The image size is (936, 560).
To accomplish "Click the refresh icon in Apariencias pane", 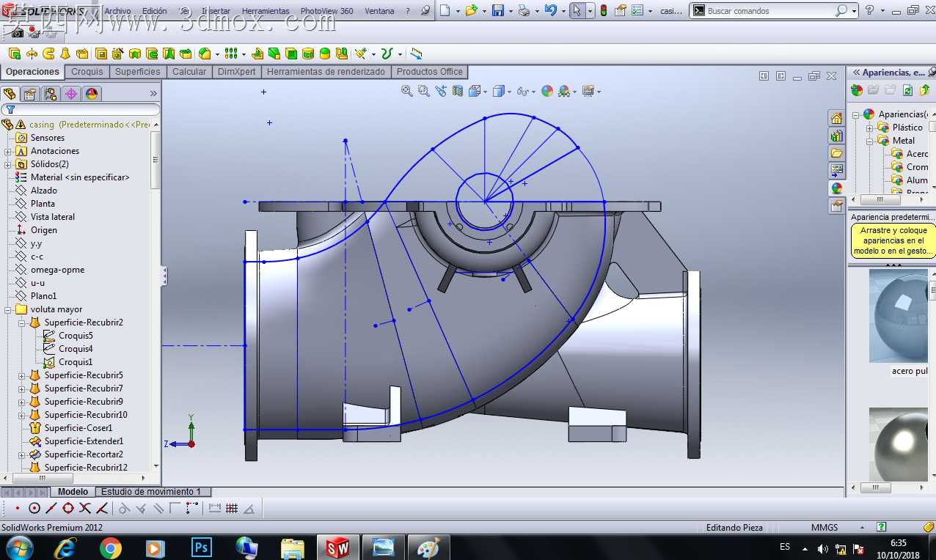I will [x=907, y=90].
